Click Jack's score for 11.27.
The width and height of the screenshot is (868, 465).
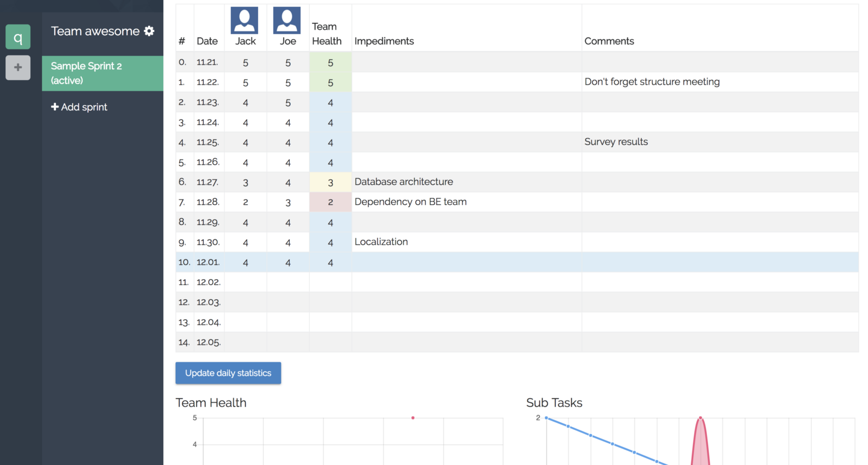(x=246, y=183)
